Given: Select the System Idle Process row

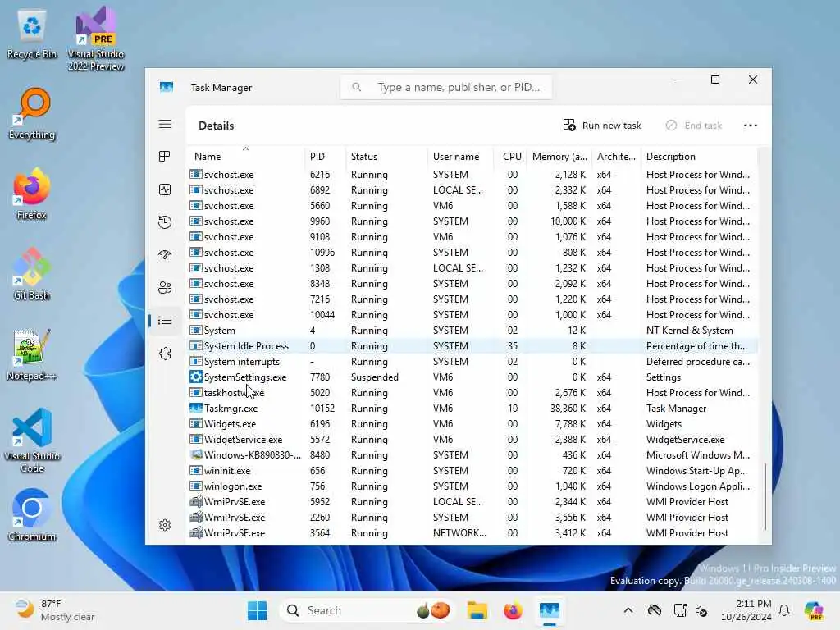Looking at the screenshot, I should (472, 346).
